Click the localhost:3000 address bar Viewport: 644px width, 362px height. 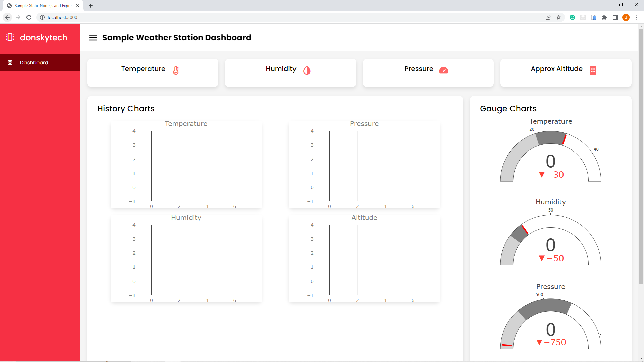[288, 17]
